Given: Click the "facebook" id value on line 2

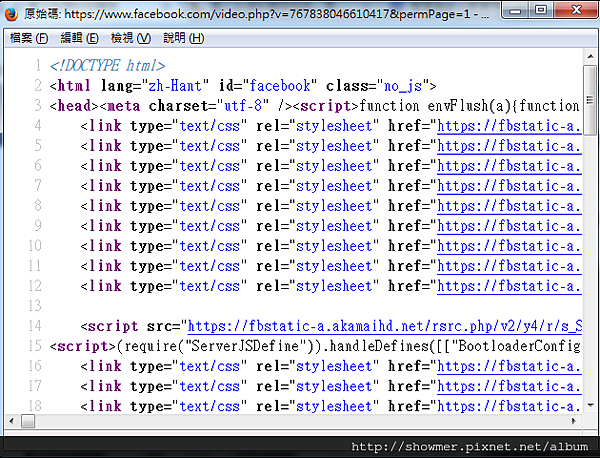Looking at the screenshot, I should click(x=280, y=86).
